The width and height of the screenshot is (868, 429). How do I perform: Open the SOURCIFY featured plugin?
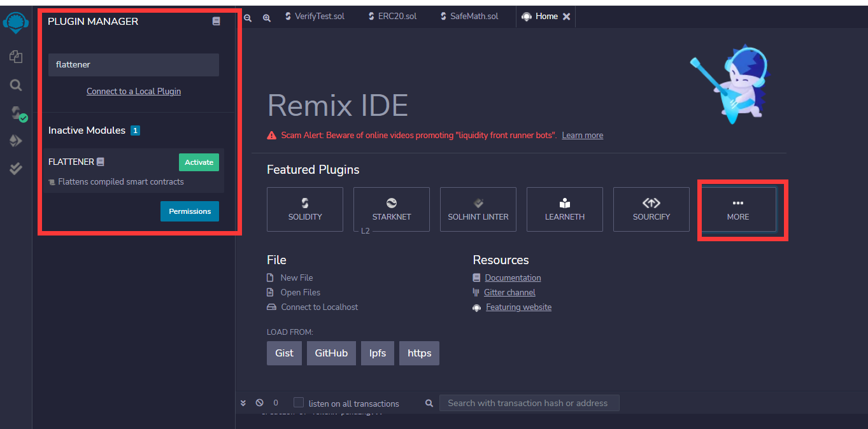click(x=651, y=209)
